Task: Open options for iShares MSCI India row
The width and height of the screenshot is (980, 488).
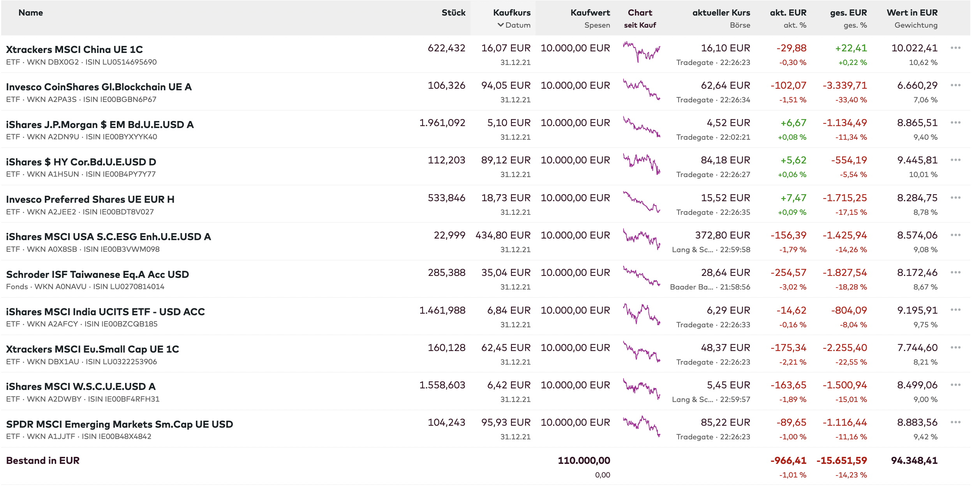Action: [x=955, y=310]
